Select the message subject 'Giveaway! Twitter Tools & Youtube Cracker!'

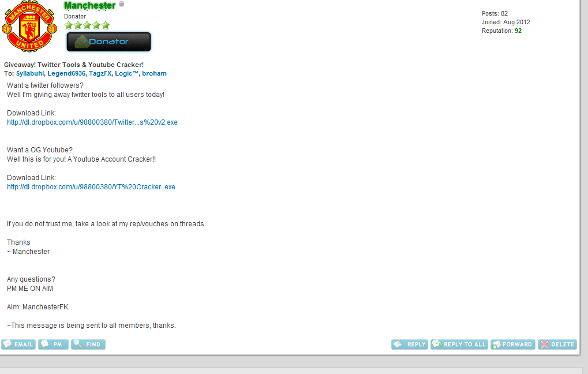click(x=74, y=65)
